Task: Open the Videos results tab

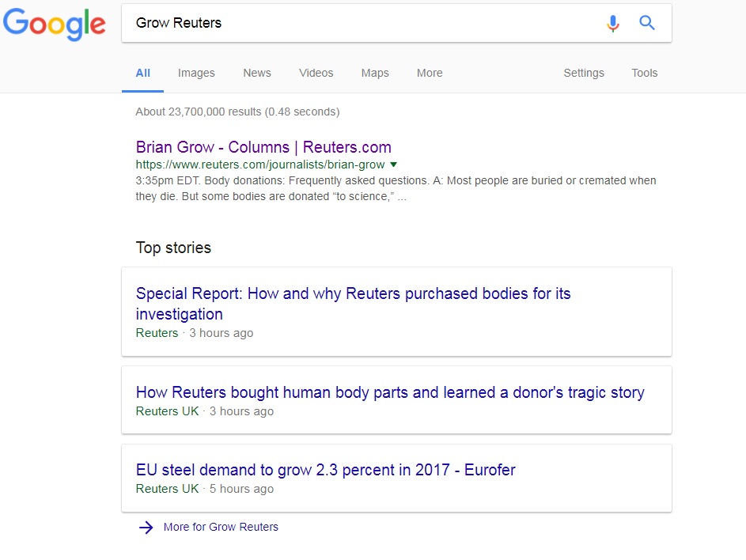Action: tap(316, 73)
